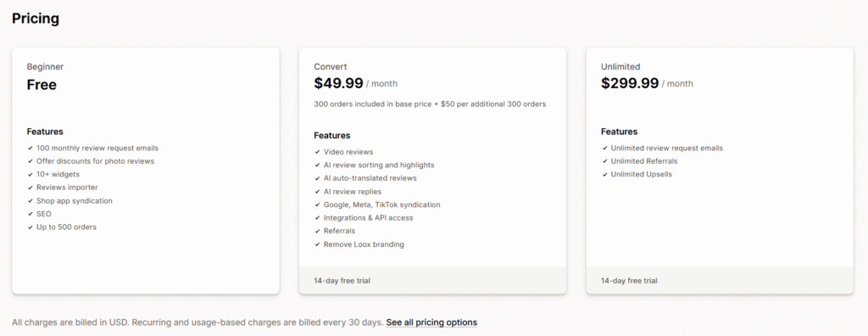Viewport: 868px width, 336px height.
Task: Click the checkmark beside Unlimited Upsells
Action: [x=604, y=175]
